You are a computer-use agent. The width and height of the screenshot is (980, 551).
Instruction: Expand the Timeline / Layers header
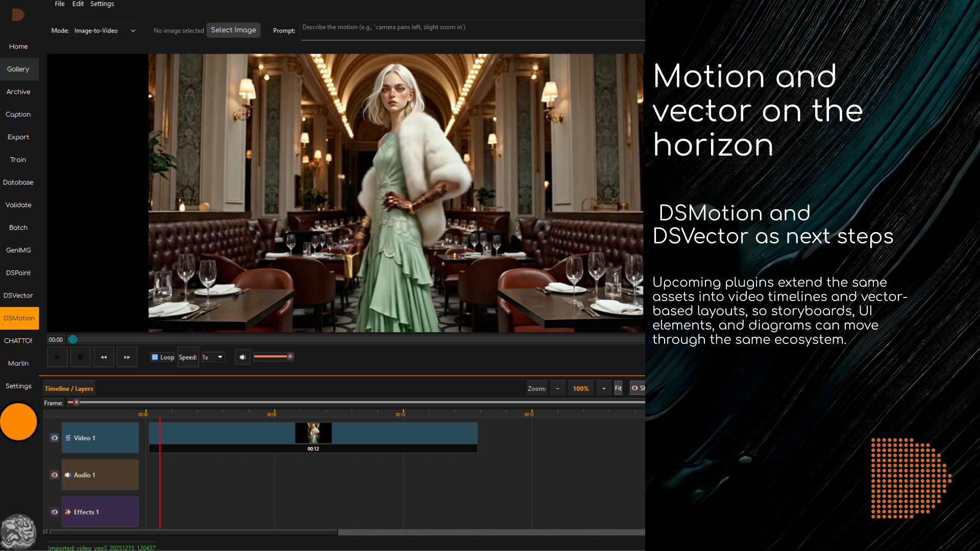point(68,388)
